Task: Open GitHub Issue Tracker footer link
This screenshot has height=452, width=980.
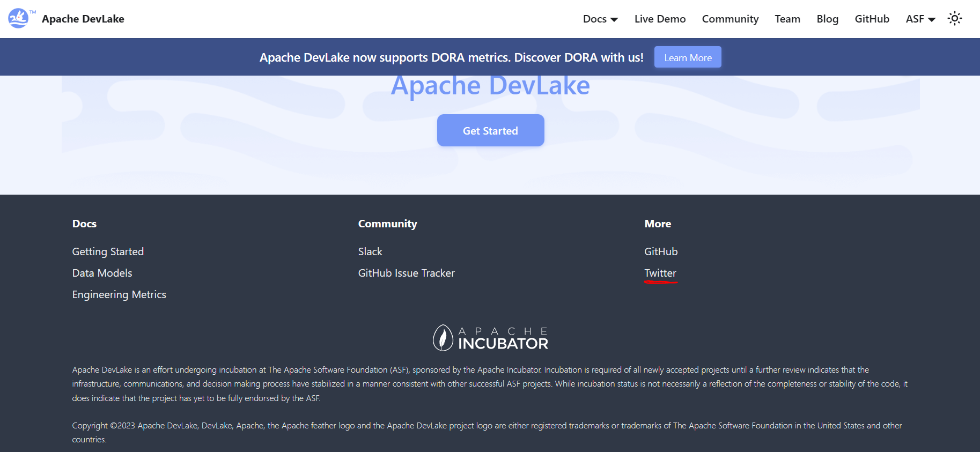Action: [x=406, y=273]
